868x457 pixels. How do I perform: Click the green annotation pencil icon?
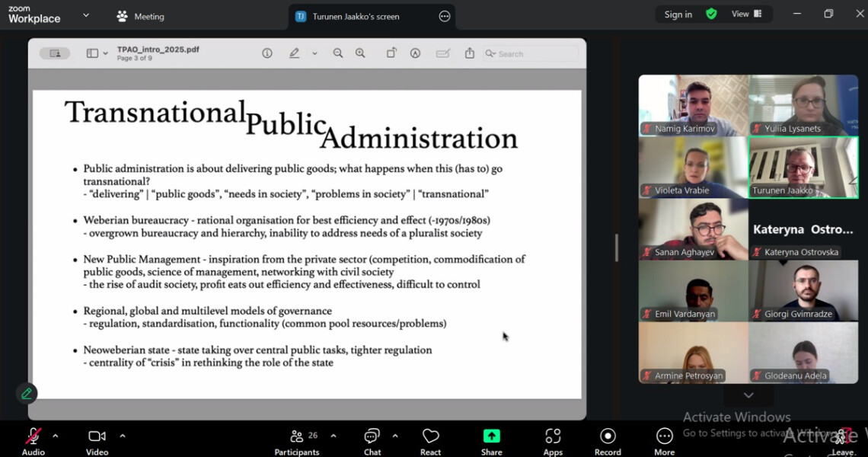click(x=27, y=393)
